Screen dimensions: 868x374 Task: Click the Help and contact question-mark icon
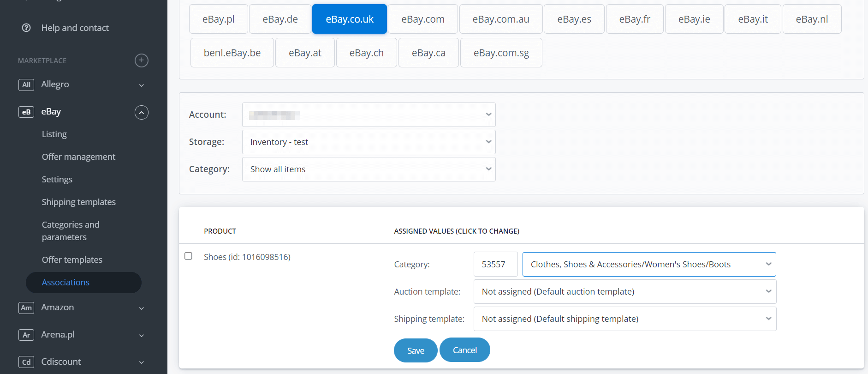[x=26, y=28]
